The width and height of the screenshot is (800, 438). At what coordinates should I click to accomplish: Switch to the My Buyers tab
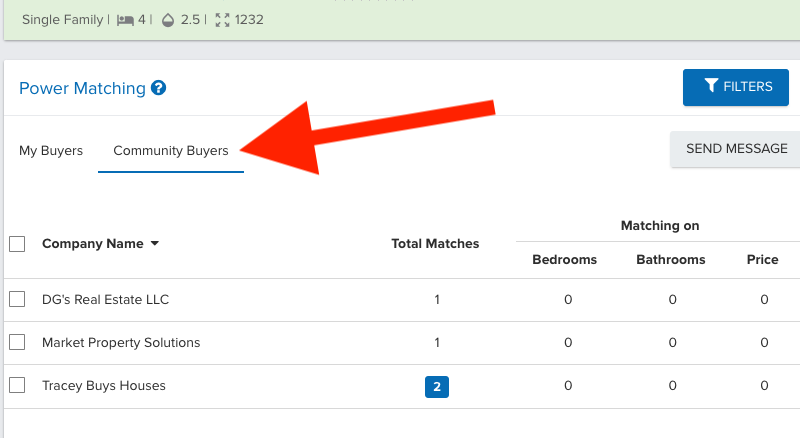pyautogui.click(x=51, y=151)
